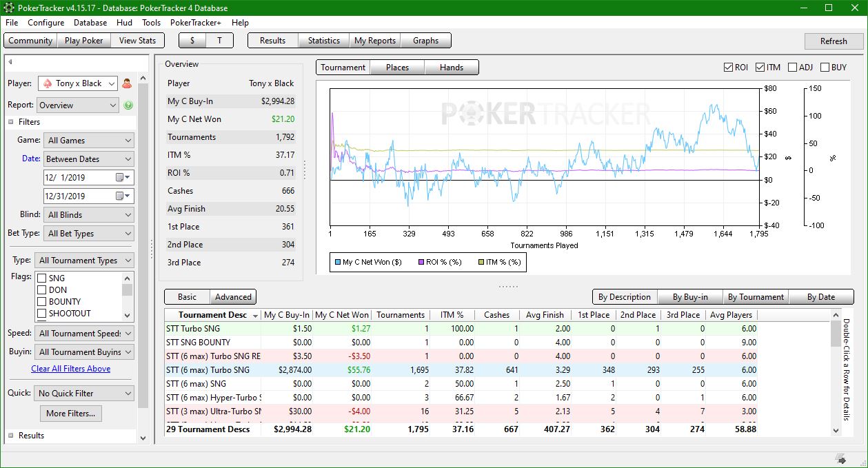Click the green help icon next to Report
This screenshot has height=468, width=868.
coord(128,105)
